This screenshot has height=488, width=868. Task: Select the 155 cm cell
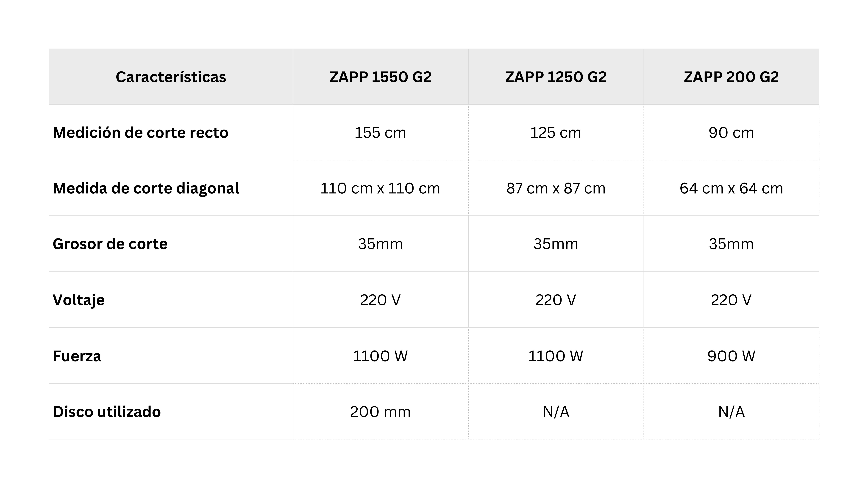380,132
